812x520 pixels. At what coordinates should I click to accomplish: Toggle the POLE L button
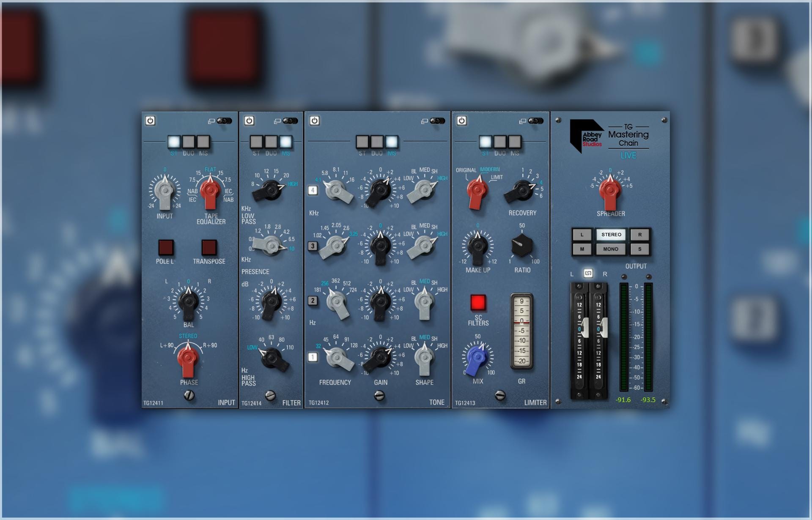(x=165, y=248)
